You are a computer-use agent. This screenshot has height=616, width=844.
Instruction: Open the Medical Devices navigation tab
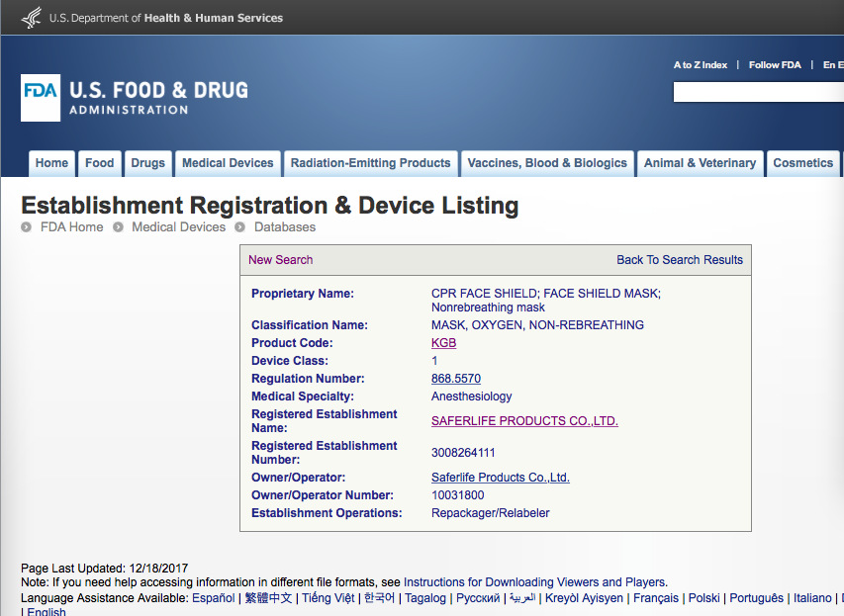[x=228, y=163]
